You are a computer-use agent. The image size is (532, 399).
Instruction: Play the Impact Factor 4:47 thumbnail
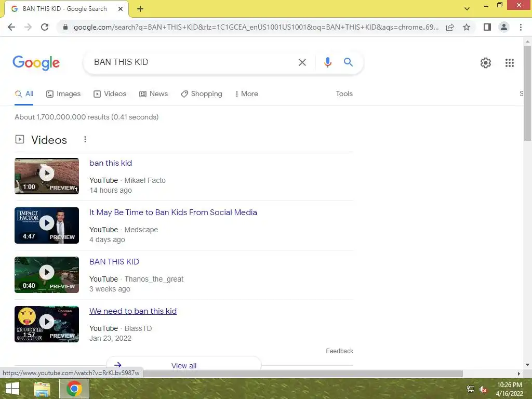click(x=47, y=225)
